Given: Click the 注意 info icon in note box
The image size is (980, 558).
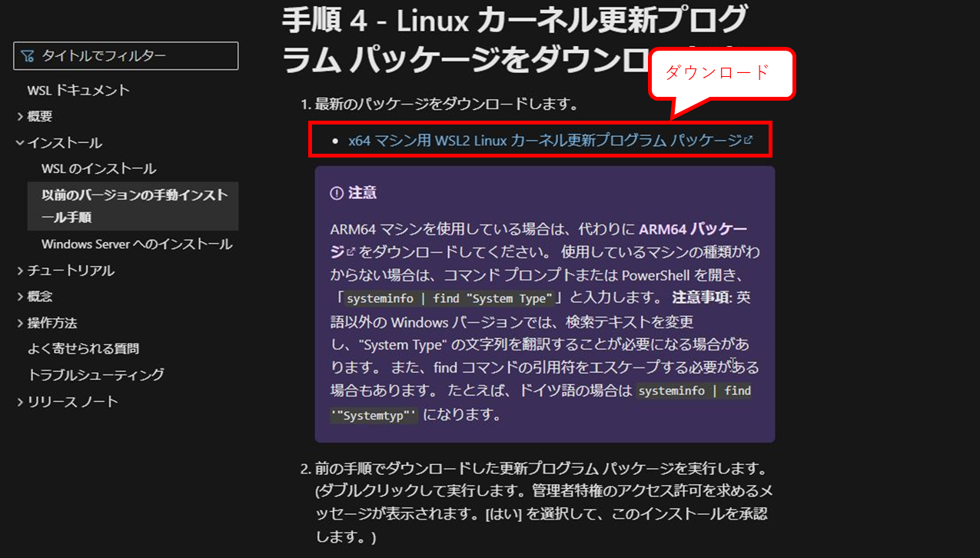Looking at the screenshot, I should (x=336, y=193).
